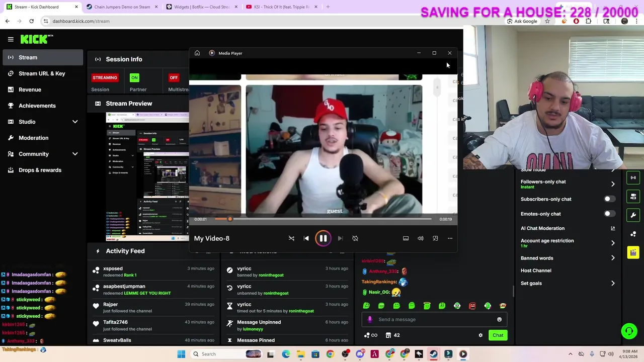Skip to the previous track in Media Player

point(306,238)
